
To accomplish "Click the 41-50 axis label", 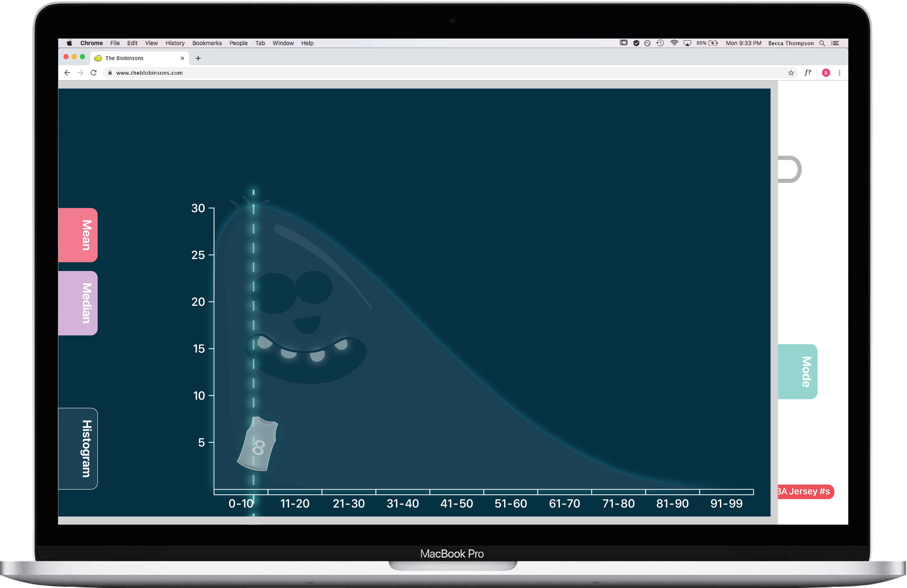I will tap(457, 503).
